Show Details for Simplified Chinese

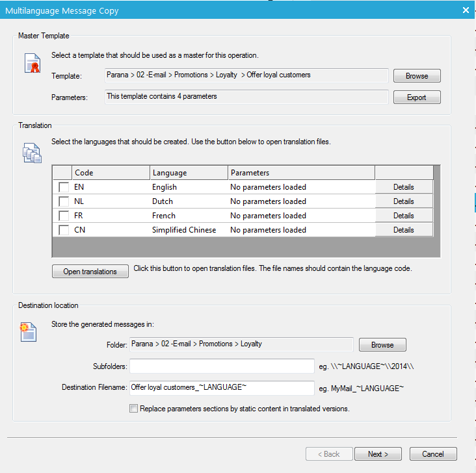pos(403,230)
